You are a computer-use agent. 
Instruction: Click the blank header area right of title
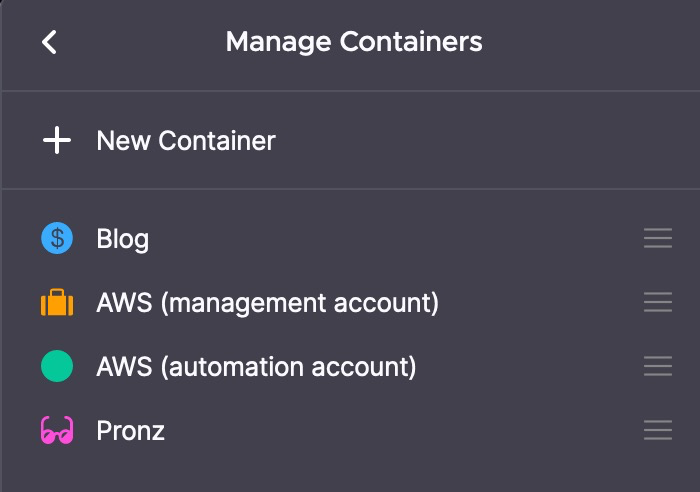coord(590,42)
